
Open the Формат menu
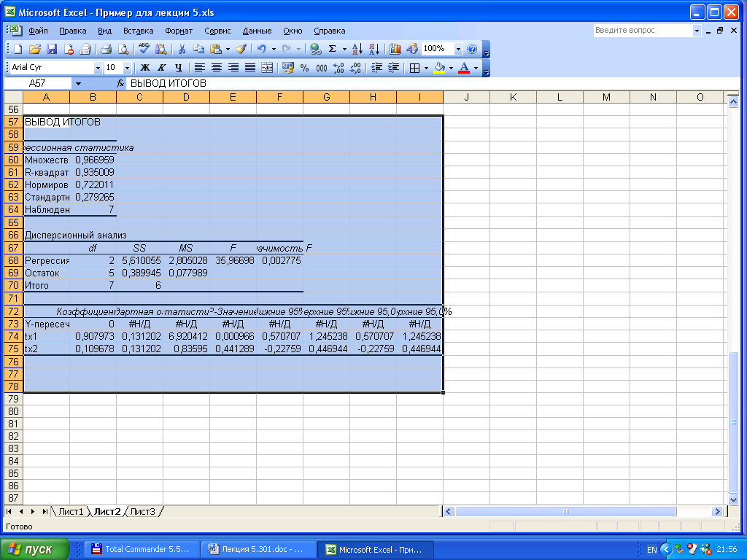[x=179, y=31]
